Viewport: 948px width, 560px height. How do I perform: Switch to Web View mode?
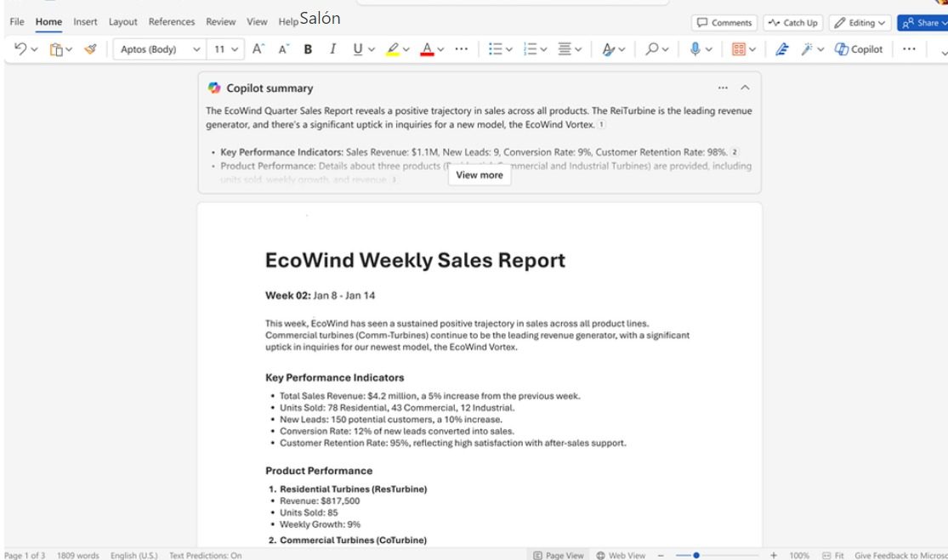pos(621,555)
